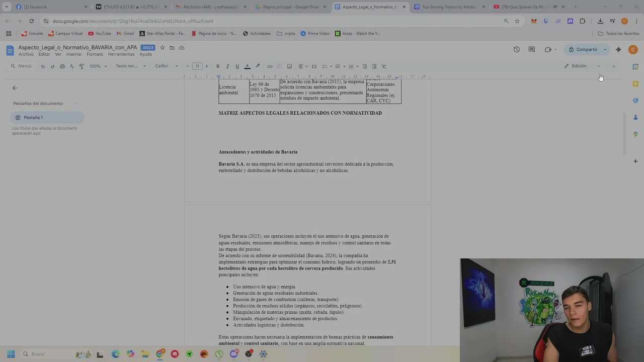
Task: Insert a link into the document
Action: [x=270, y=66]
